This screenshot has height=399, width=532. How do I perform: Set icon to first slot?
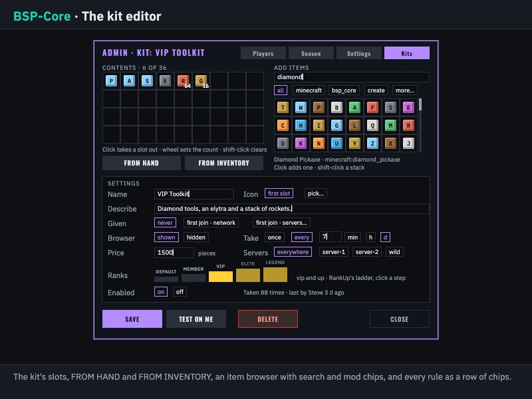pos(279,194)
